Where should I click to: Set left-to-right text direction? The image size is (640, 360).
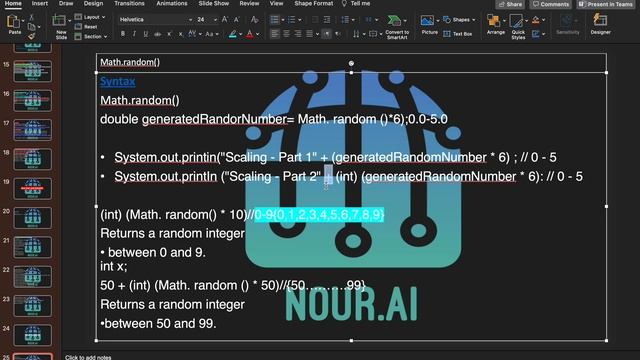pyautogui.click(x=327, y=34)
